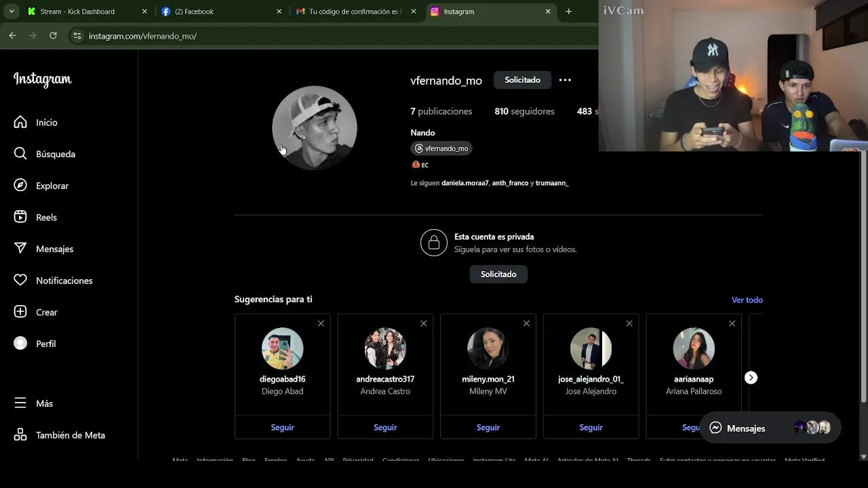The width and height of the screenshot is (868, 488).
Task: Open Ver todo suggestions link
Action: [747, 300]
